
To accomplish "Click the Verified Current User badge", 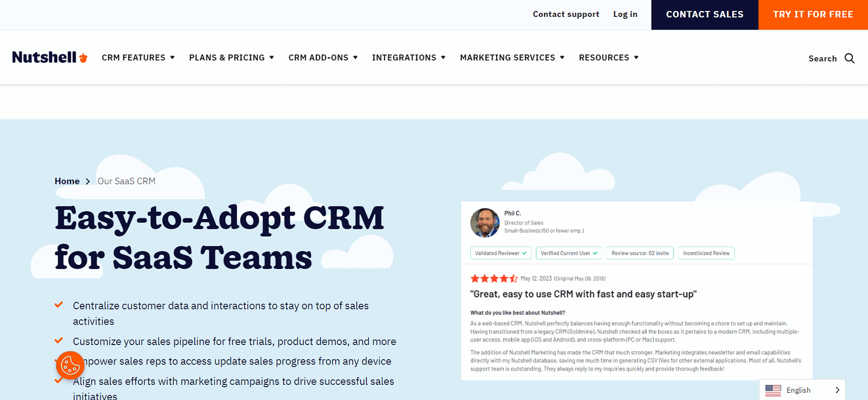I will [x=569, y=253].
